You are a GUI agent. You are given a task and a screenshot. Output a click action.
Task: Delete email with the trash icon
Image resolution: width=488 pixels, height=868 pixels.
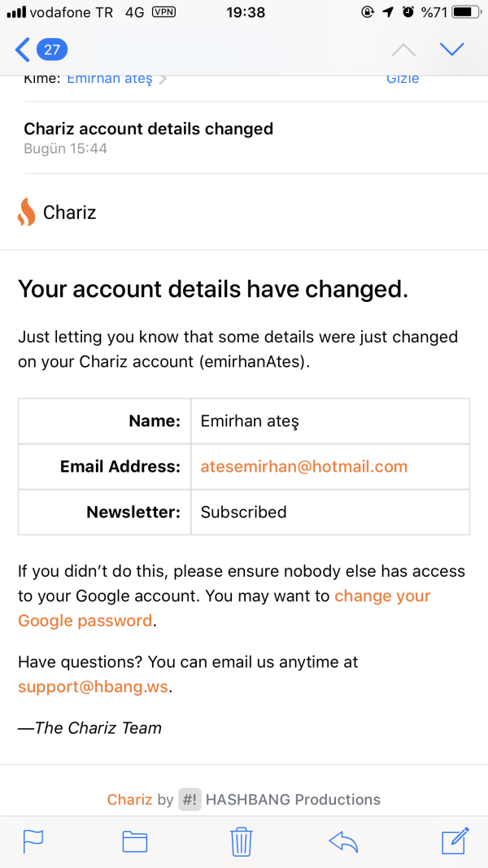tap(242, 840)
